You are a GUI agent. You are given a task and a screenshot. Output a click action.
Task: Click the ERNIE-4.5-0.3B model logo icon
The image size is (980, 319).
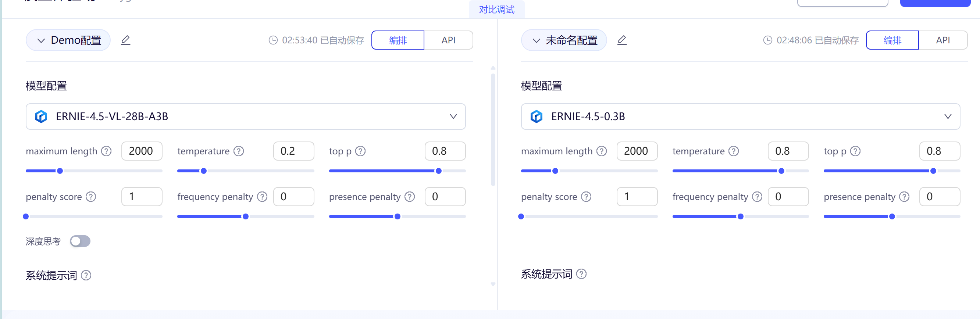pyautogui.click(x=537, y=117)
